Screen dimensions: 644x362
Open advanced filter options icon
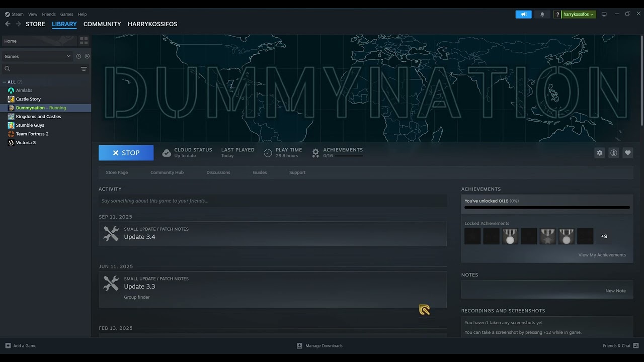(84, 69)
